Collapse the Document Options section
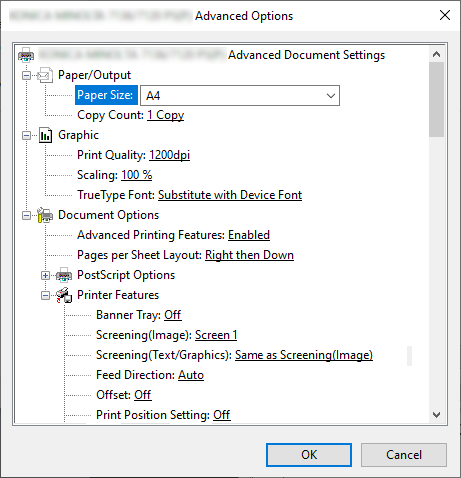This screenshot has height=478, width=461. pos(26,215)
